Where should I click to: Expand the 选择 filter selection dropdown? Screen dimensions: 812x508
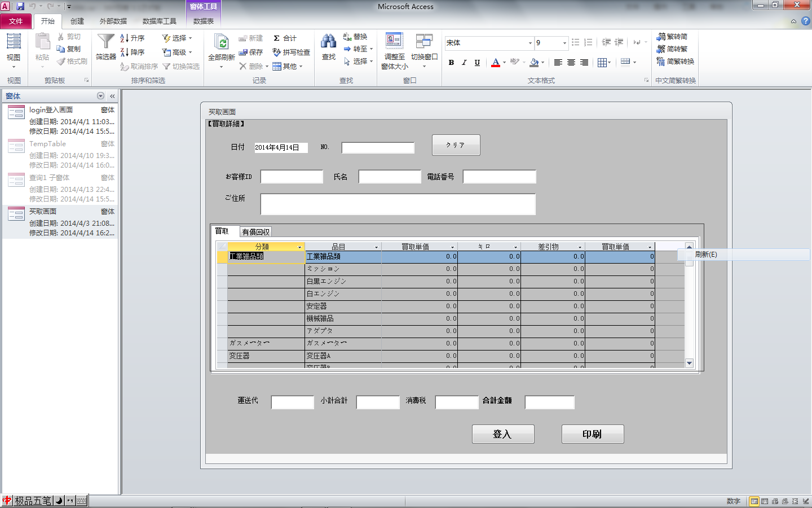point(177,38)
